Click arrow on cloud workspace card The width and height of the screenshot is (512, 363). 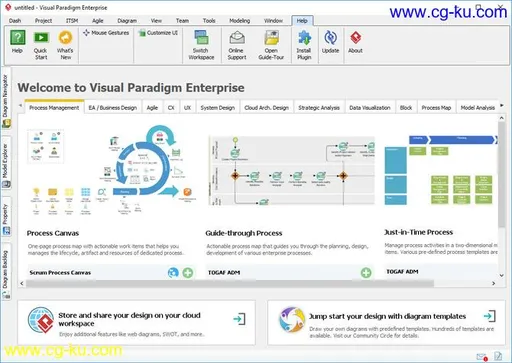(x=240, y=319)
